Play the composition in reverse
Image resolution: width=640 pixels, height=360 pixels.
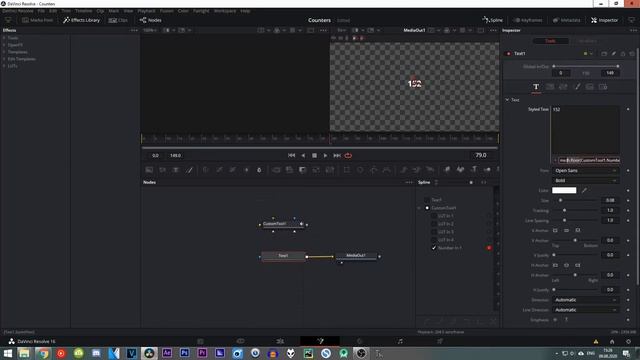coord(303,156)
